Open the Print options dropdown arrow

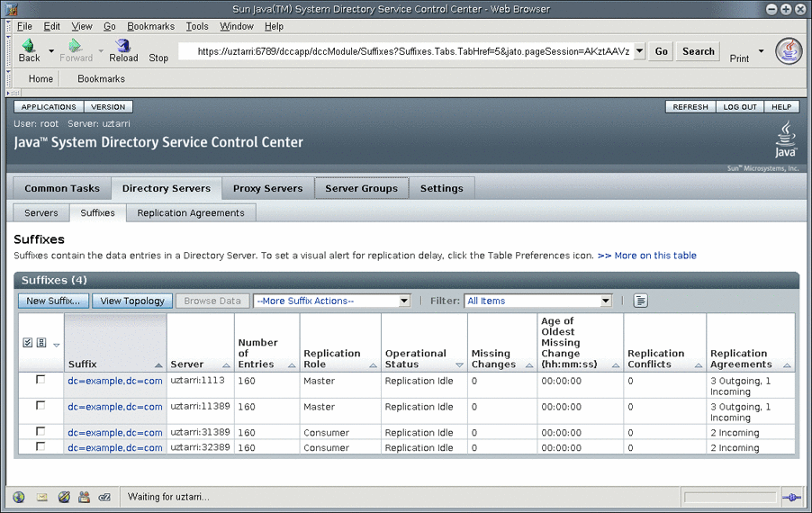pyautogui.click(x=762, y=50)
